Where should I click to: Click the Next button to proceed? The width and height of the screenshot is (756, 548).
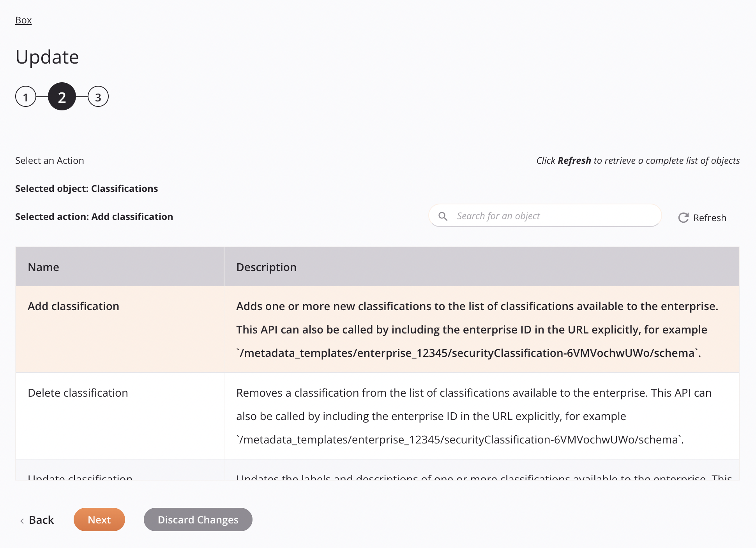point(99,519)
